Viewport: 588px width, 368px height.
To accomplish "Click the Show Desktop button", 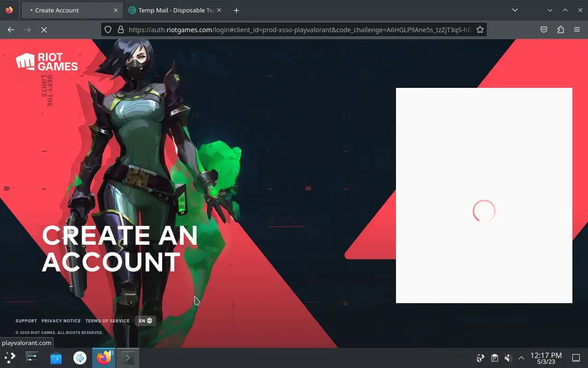I will point(576,358).
